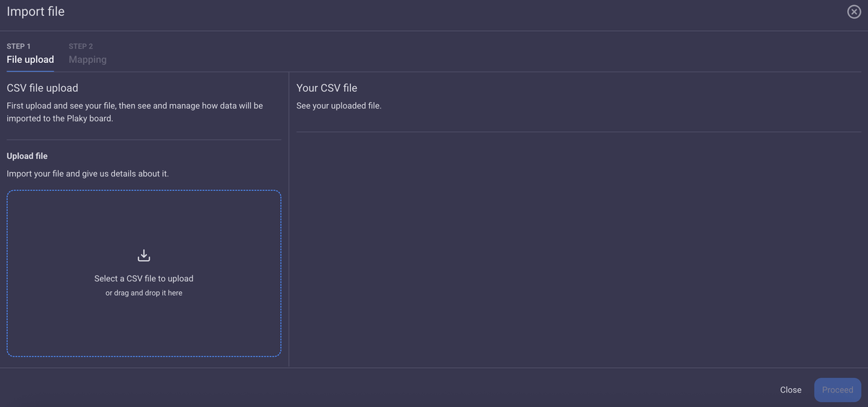Click the STEP 2 label
This screenshot has height=407, width=868.
click(x=81, y=46)
